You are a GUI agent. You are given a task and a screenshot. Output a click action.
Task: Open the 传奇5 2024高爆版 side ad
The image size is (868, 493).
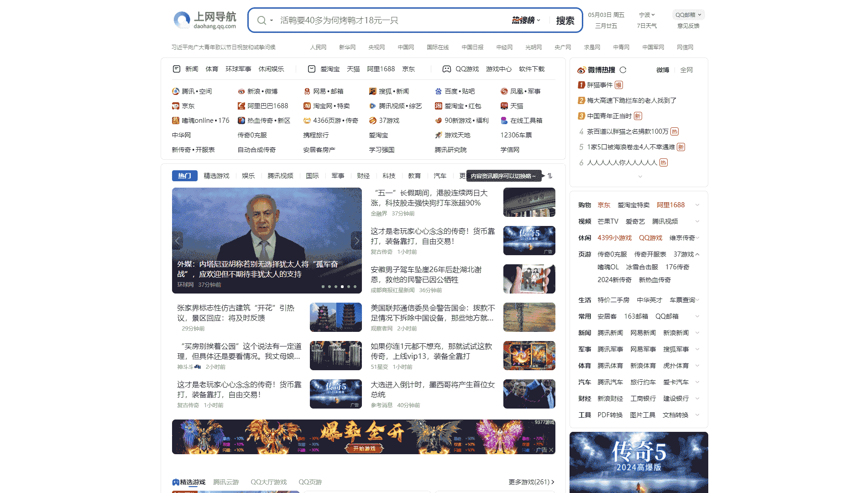point(639,462)
